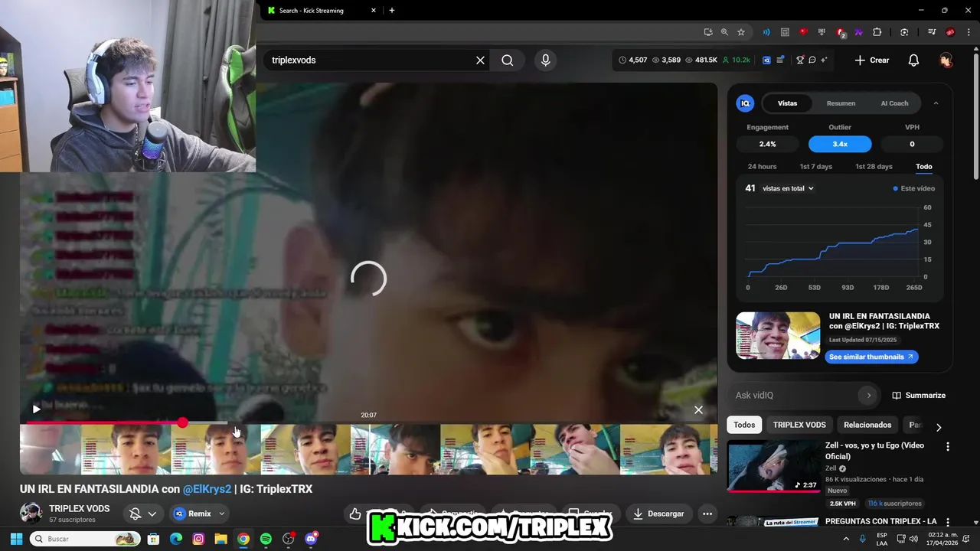Screen dimensions: 980x551
Task: Click See similar thumbnails button
Action: 871,357
